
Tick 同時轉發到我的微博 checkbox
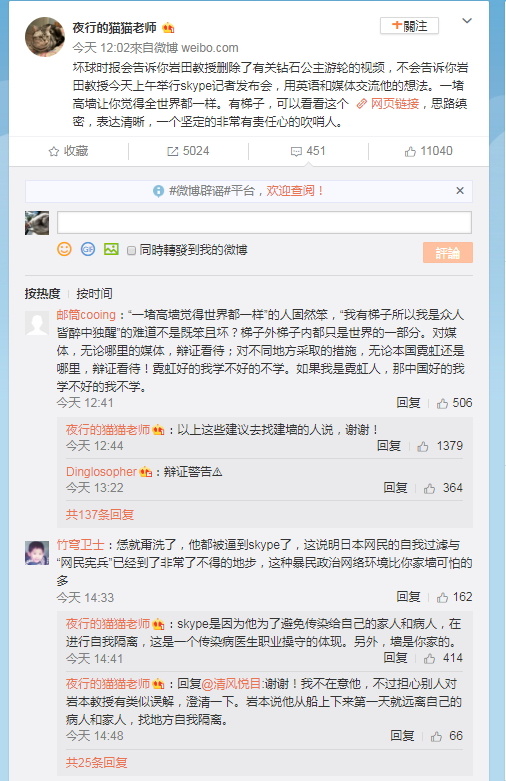pos(131,251)
